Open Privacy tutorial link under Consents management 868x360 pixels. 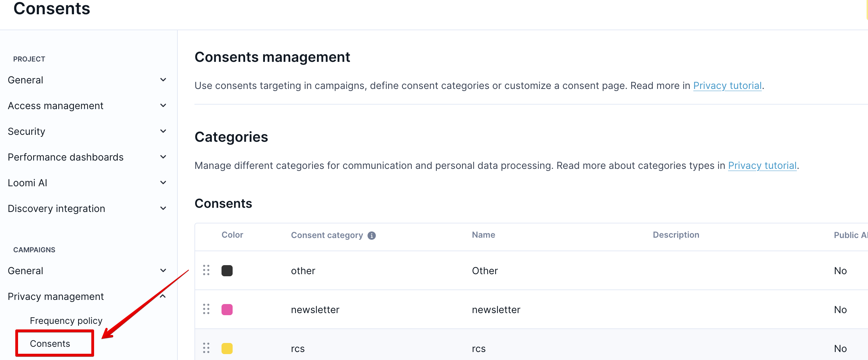click(x=727, y=86)
